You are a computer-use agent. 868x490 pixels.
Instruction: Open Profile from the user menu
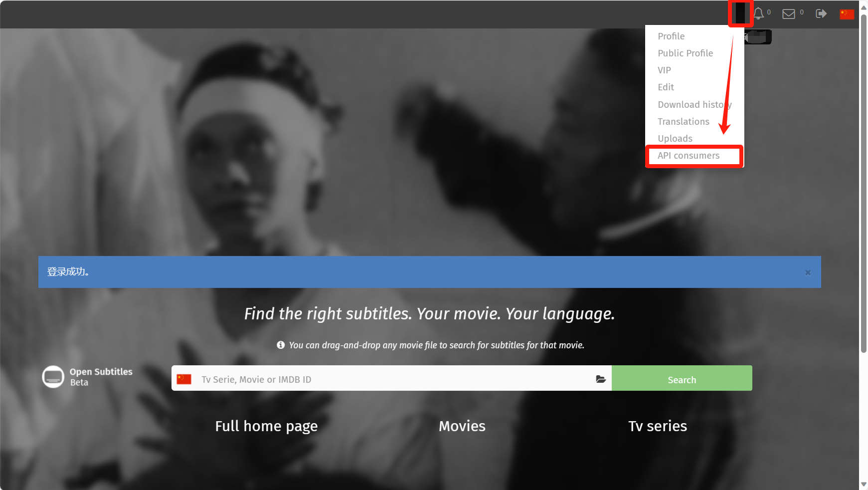click(671, 36)
